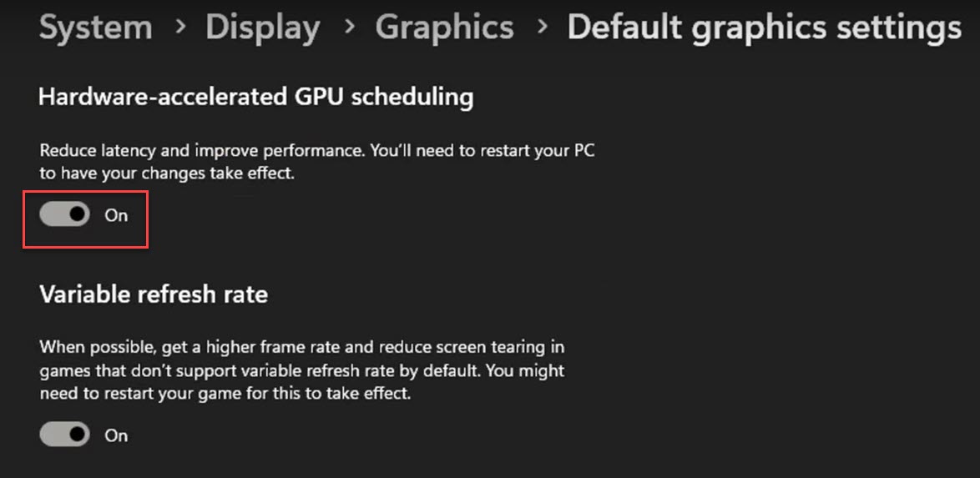Return to the Graphics breadcrumb page
Viewport: 980px width, 478px height.
[x=444, y=28]
